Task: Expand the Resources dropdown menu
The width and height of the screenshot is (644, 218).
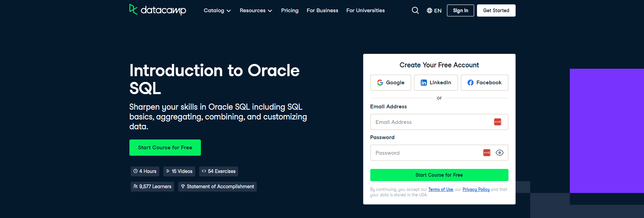Action: (256, 10)
